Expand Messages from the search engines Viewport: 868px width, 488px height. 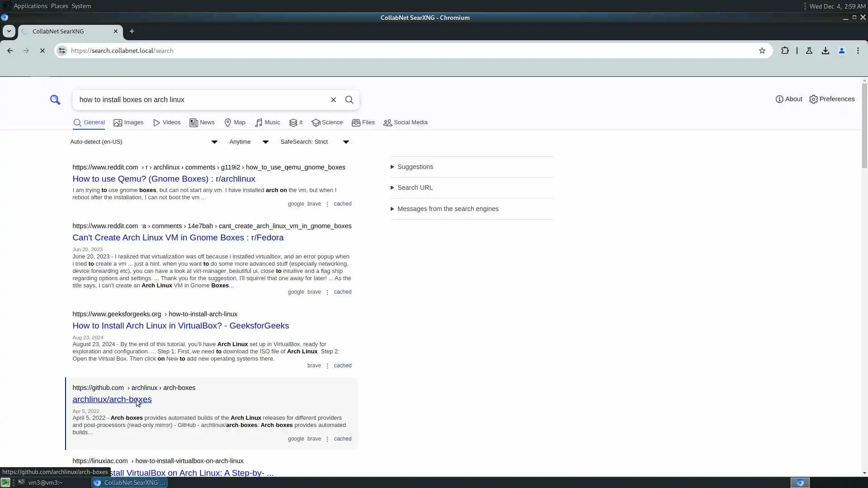point(447,209)
